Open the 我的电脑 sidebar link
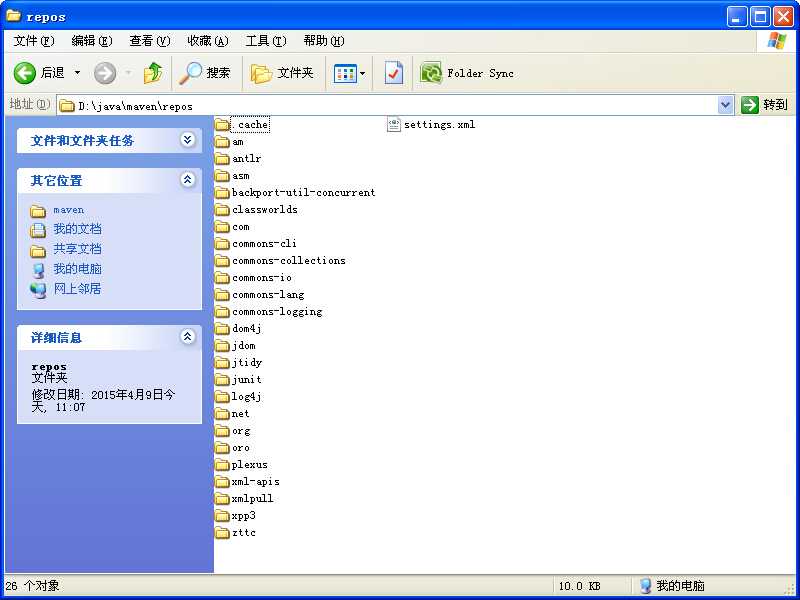The width and height of the screenshot is (800, 600). pyautogui.click(x=77, y=269)
